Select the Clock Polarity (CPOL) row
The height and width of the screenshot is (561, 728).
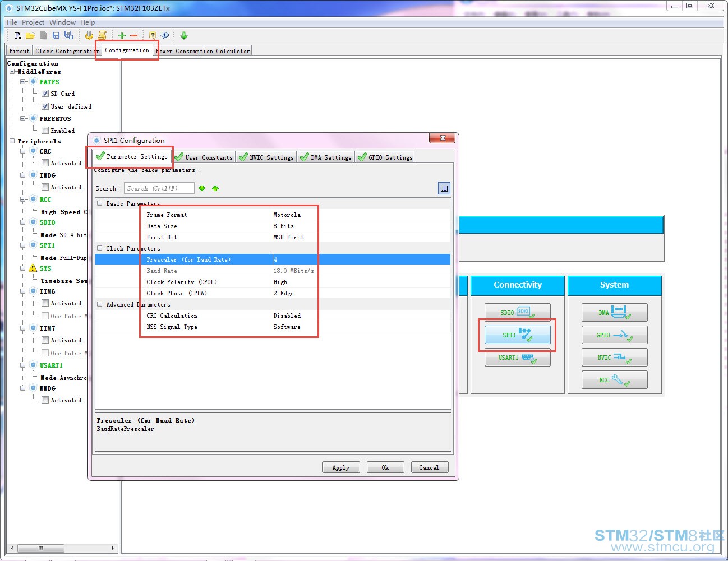273,282
